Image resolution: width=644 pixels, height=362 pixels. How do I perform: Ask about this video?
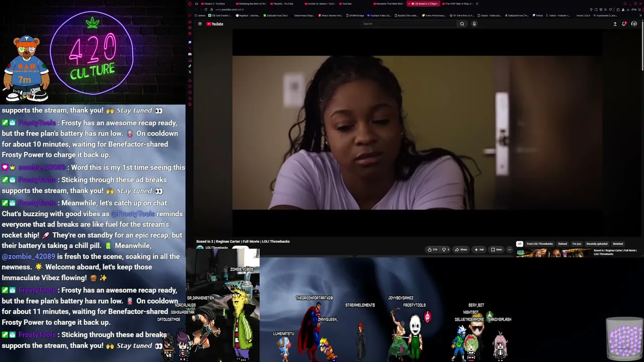(x=479, y=249)
